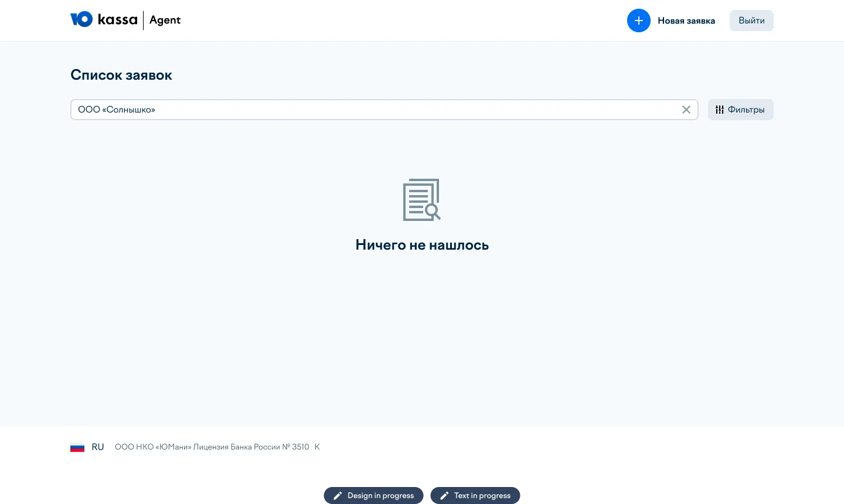Open the RU language selector

97,447
